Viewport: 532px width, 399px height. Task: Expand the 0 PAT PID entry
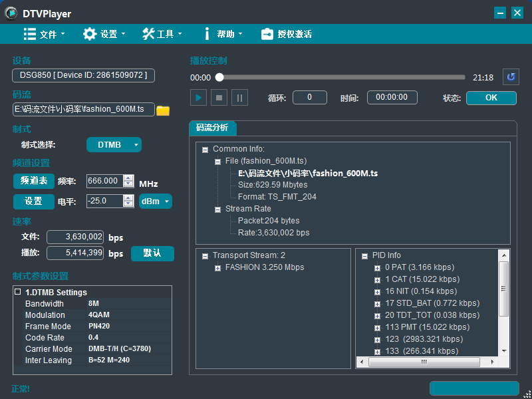tap(378, 267)
